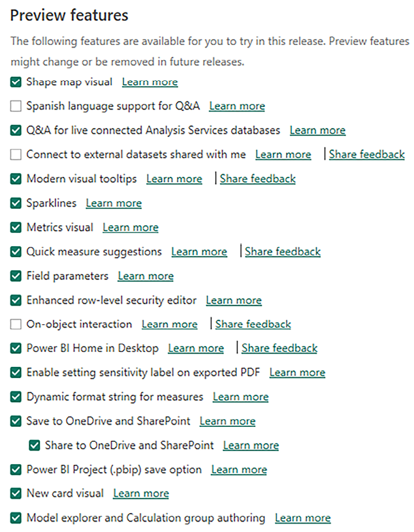Toggle Share to OneDrive and SharePoint checkbox

click(35, 446)
